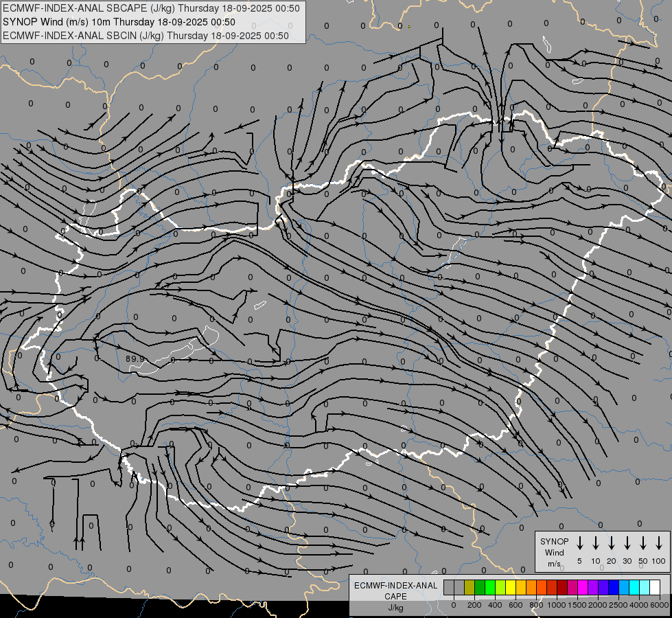Image resolution: width=672 pixels, height=618 pixels.
Task: Pick the white CAPE legend swatch
Action: pos(655,587)
